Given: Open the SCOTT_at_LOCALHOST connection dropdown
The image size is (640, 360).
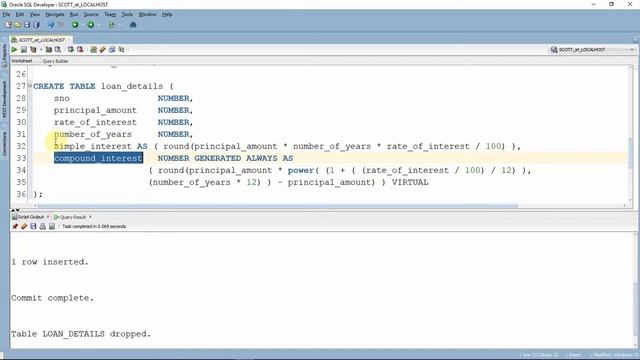Looking at the screenshot, I should click(x=593, y=50).
